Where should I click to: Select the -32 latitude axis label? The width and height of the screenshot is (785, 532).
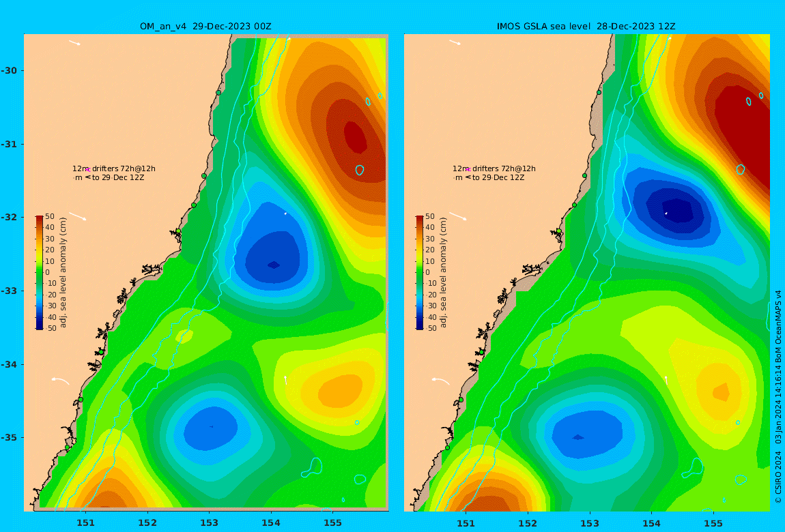(x=9, y=217)
